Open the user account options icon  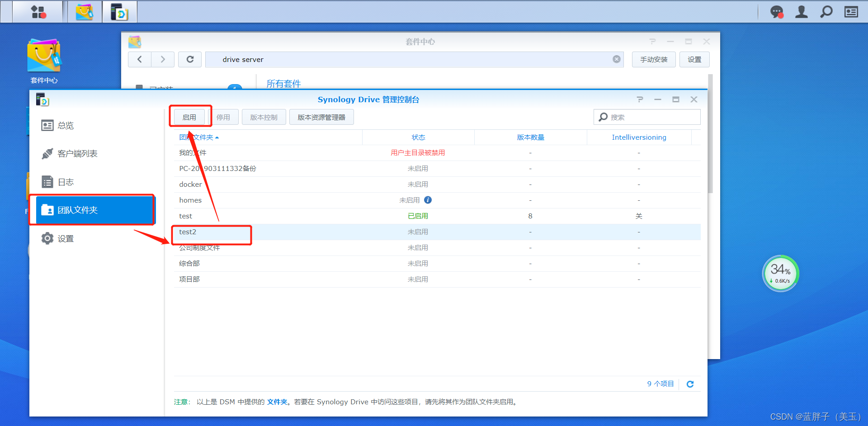[x=802, y=12]
